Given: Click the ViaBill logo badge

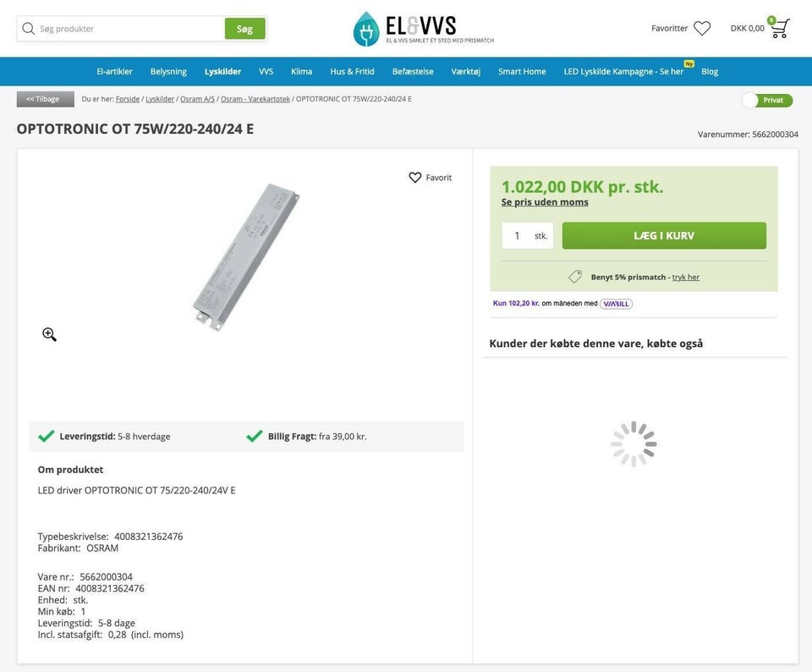Looking at the screenshot, I should tap(616, 304).
